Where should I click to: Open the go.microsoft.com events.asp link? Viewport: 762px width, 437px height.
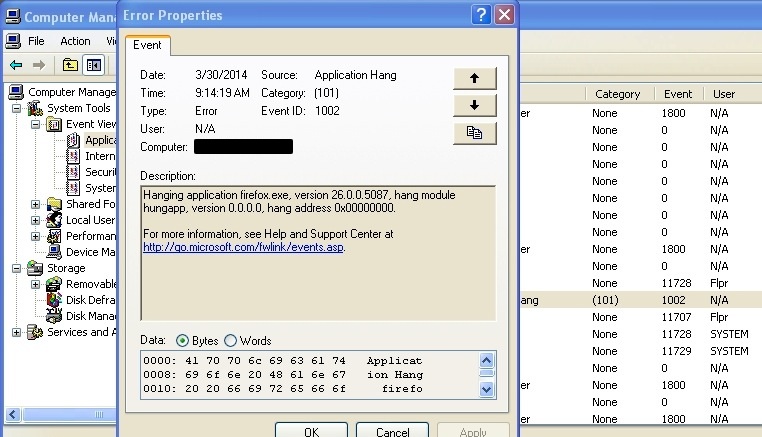(x=243, y=247)
